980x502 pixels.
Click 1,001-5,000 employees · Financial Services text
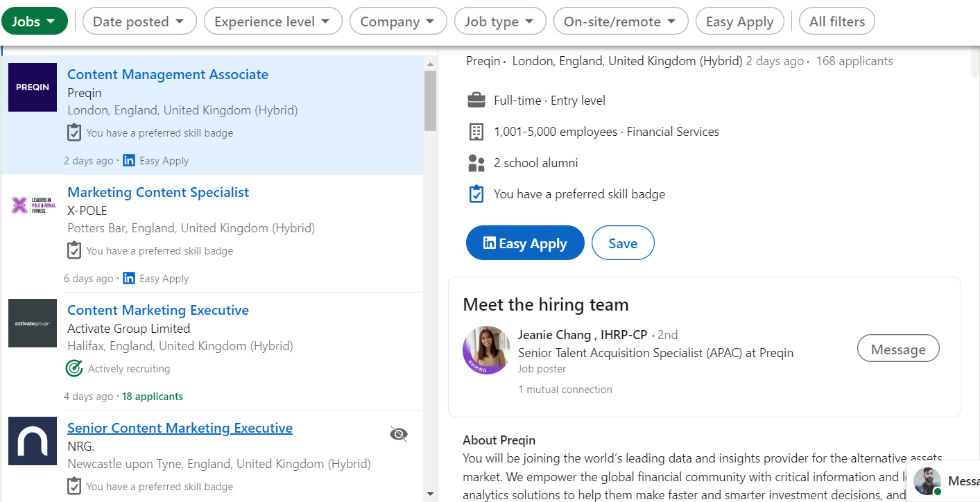606,132
